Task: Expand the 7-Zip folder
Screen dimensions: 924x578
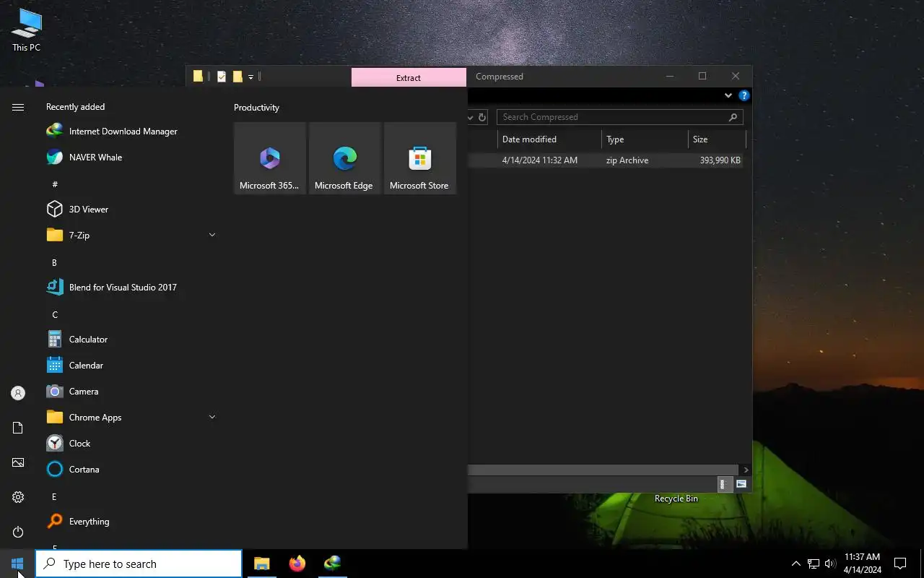Action: (212, 235)
